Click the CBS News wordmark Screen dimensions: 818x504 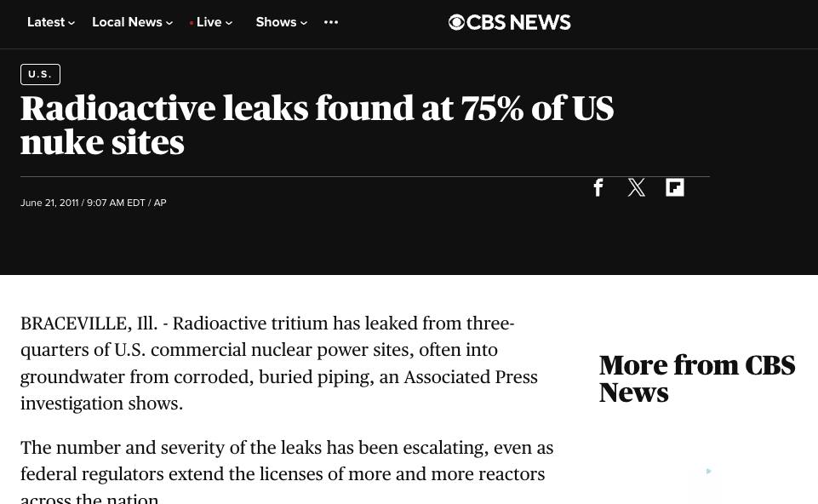click(519, 23)
